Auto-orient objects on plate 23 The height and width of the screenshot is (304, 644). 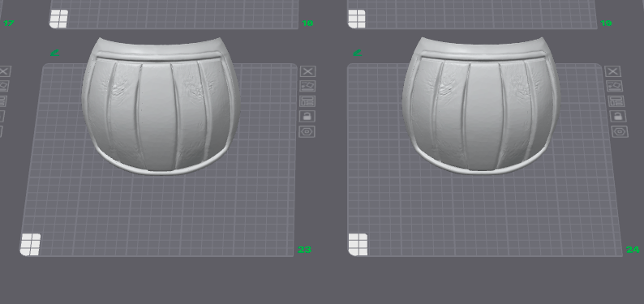click(x=307, y=86)
